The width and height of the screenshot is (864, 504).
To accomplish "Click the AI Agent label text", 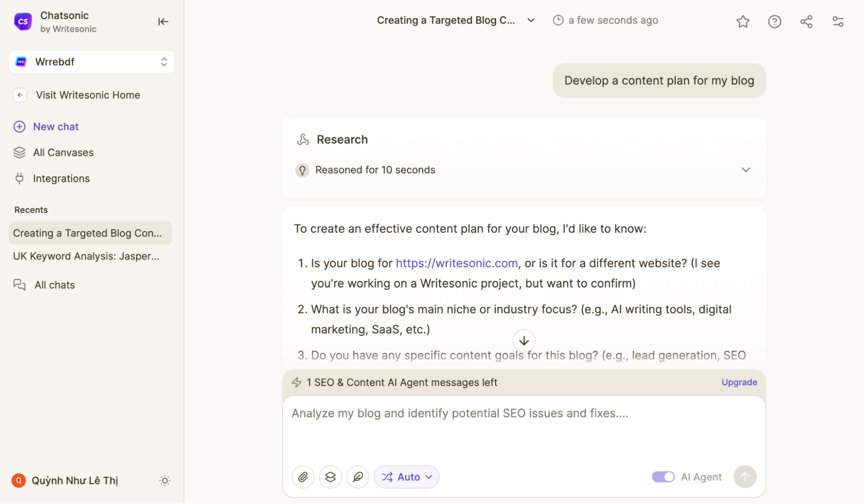I will click(701, 477).
